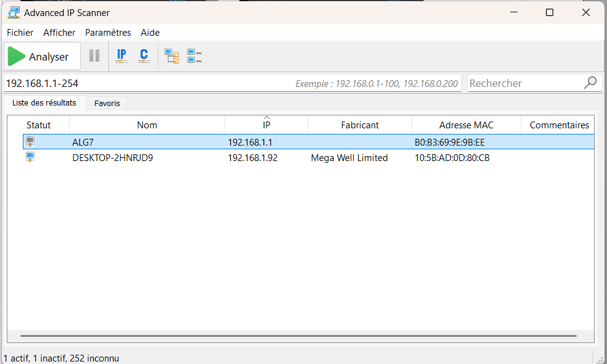Open the Paramètres menu

click(x=108, y=33)
